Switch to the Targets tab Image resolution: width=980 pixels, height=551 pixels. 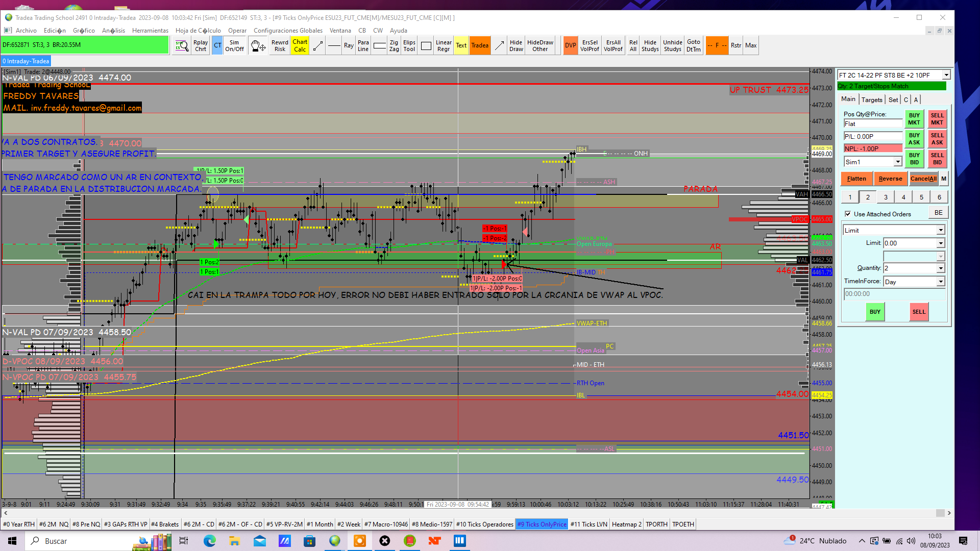[871, 100]
